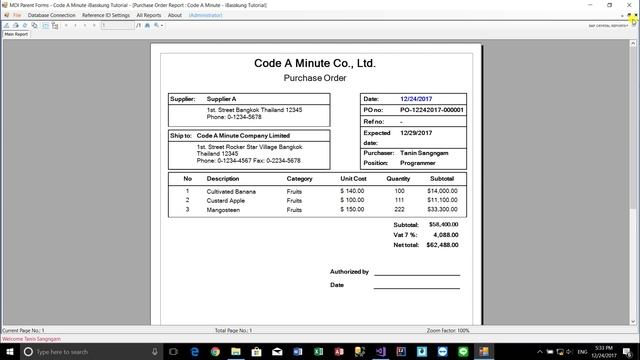Image resolution: width=640 pixels, height=360 pixels.
Task: Select the Main Report tab
Action: pos(16,34)
